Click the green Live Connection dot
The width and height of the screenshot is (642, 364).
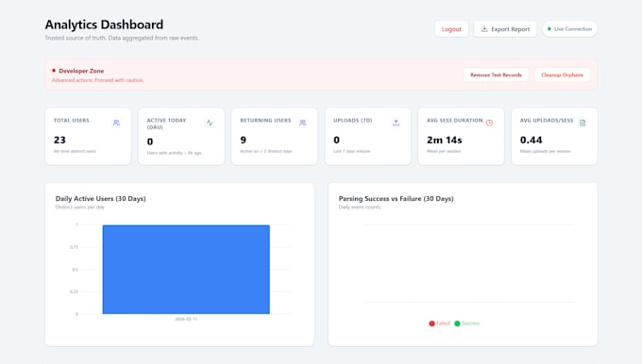pos(549,29)
